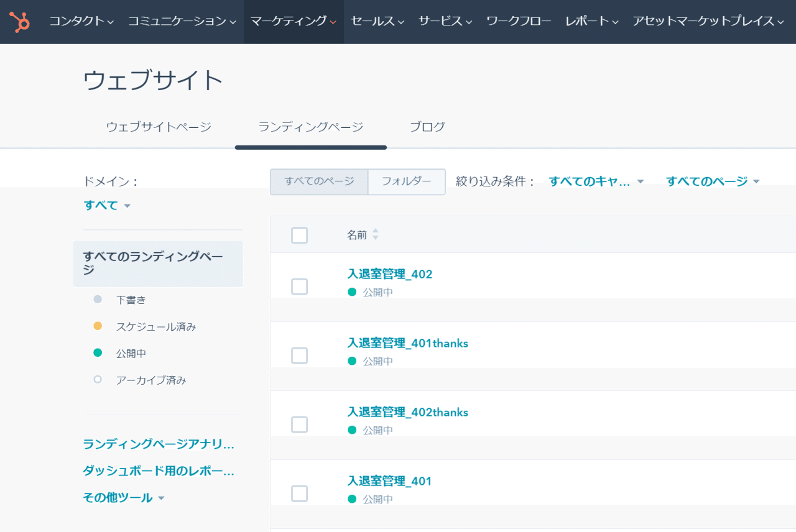Open the すべてのページ filter dropdown
The image size is (796, 532).
(713, 181)
